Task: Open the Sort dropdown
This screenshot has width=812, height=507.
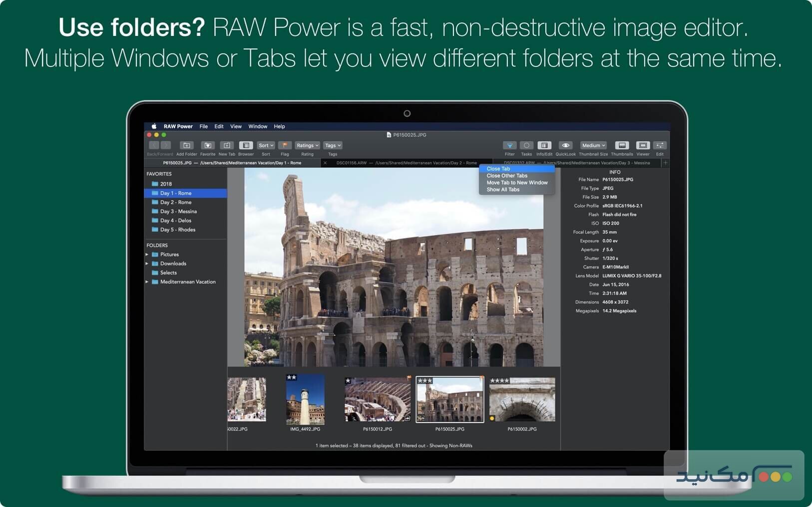Action: [265, 145]
